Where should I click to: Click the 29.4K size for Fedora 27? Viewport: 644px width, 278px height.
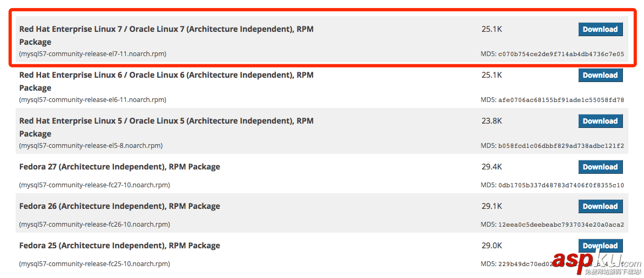[491, 167]
